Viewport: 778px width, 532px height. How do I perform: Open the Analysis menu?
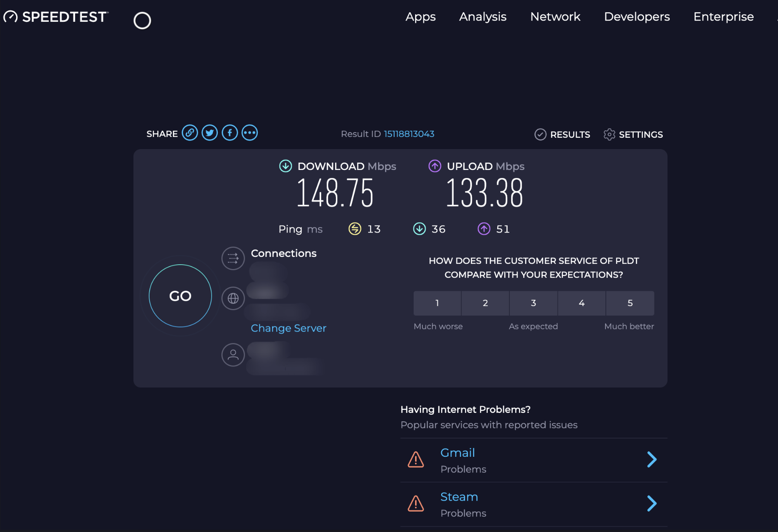(483, 17)
